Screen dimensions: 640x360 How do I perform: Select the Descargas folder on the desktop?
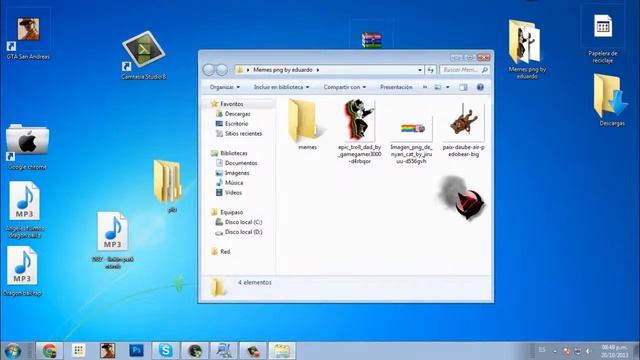[x=611, y=100]
